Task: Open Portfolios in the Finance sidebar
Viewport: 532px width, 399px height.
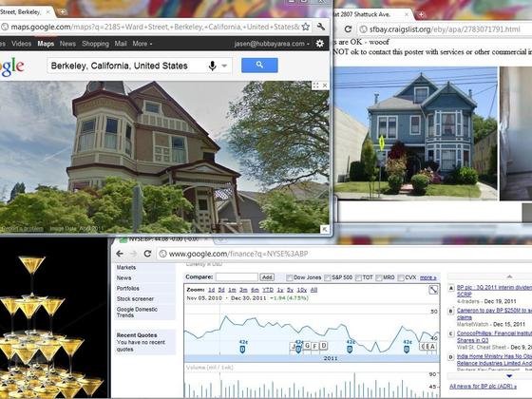Action: coord(128,289)
